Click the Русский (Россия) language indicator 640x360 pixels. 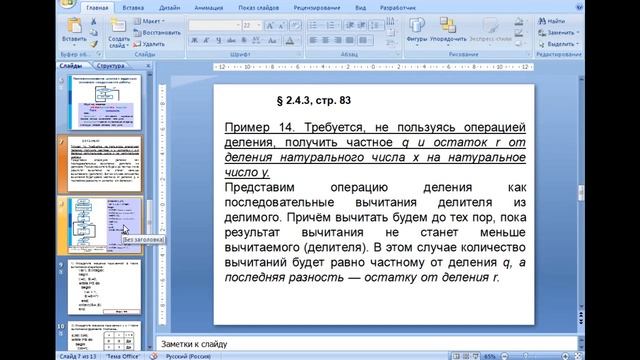pos(188,356)
